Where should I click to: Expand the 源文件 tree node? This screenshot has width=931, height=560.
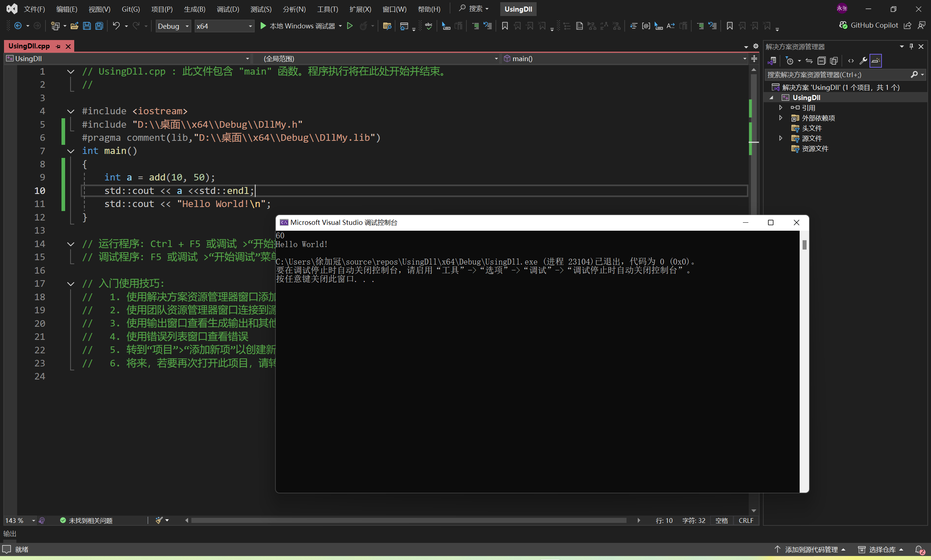click(780, 138)
